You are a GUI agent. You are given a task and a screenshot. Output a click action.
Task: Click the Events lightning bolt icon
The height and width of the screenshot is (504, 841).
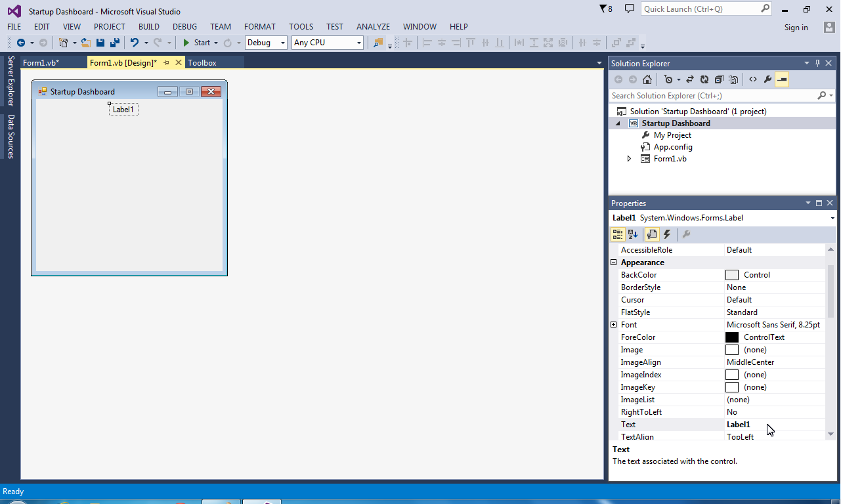(668, 234)
